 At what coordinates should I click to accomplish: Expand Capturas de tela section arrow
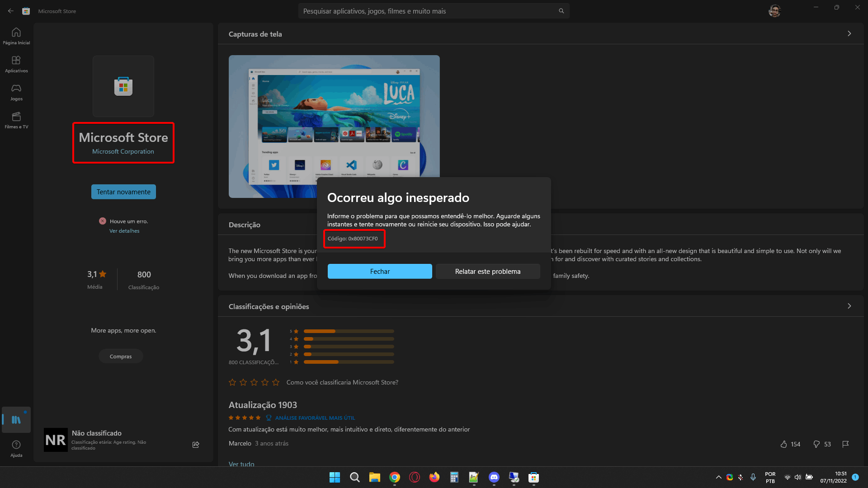(849, 33)
